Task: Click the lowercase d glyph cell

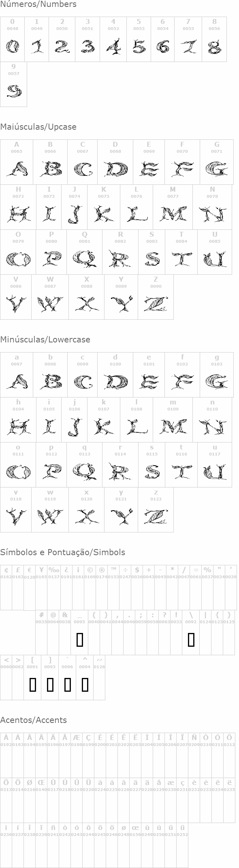Action: coord(115,375)
